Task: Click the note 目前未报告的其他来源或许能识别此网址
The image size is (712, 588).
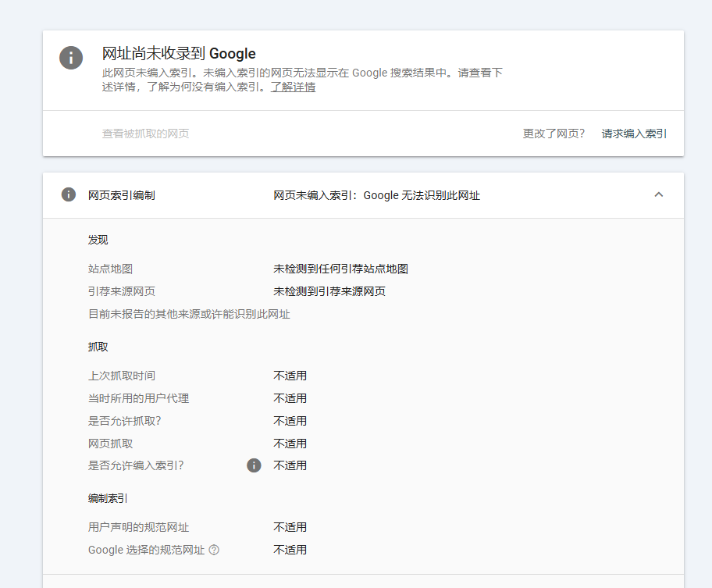Action: [189, 314]
